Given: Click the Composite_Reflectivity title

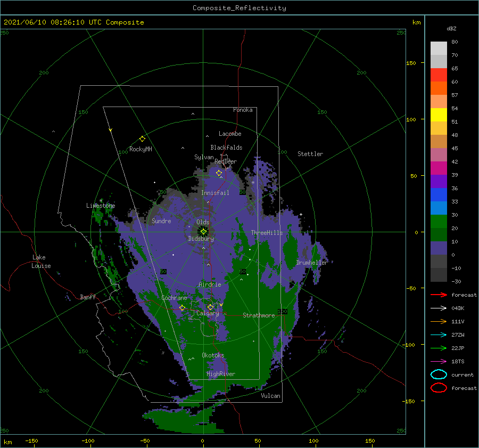Looking at the screenshot, I should (x=240, y=8).
